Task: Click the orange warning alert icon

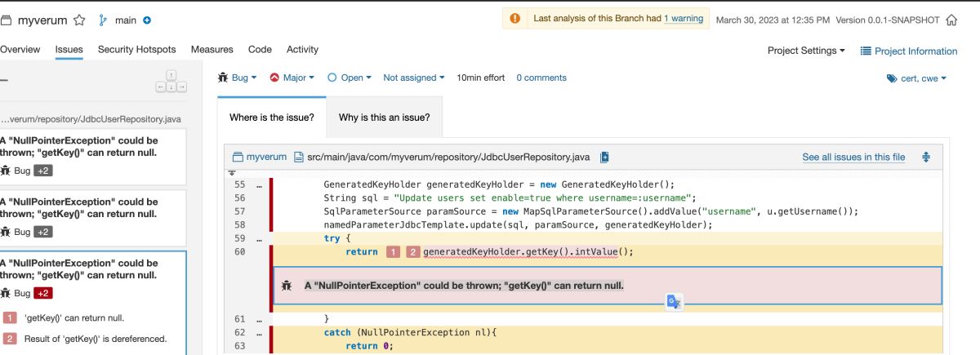Action: [515, 18]
